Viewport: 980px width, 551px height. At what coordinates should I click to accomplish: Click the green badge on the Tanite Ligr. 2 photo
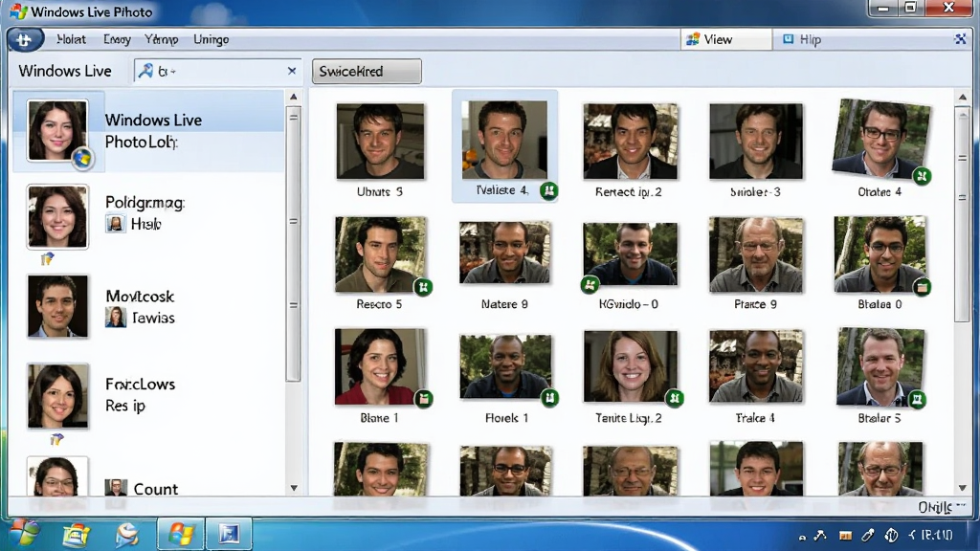coord(674,397)
